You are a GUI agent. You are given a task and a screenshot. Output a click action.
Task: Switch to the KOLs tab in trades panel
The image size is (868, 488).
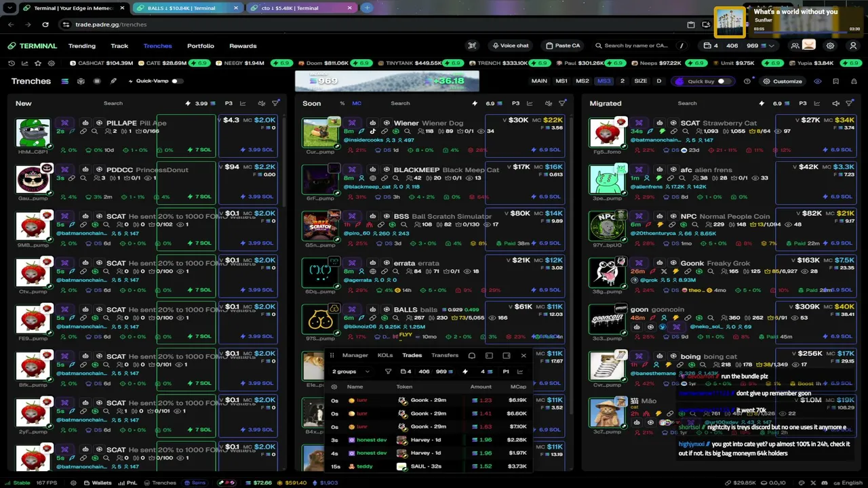[x=385, y=355]
